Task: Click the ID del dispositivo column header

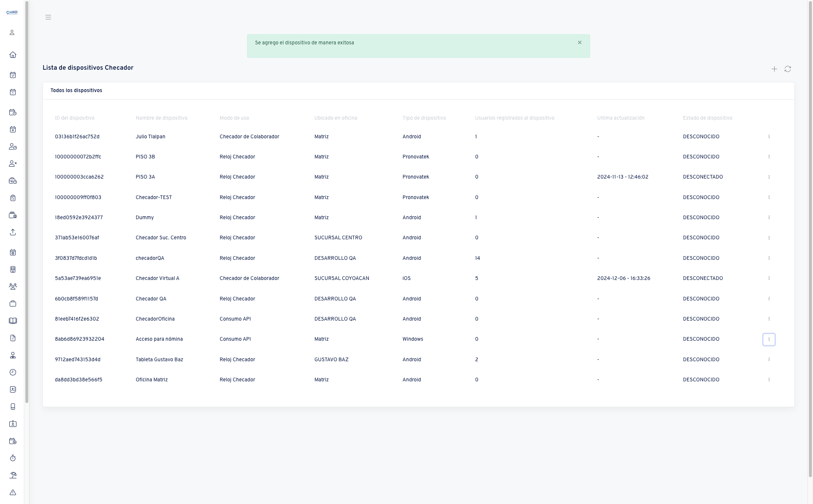Action: point(75,118)
